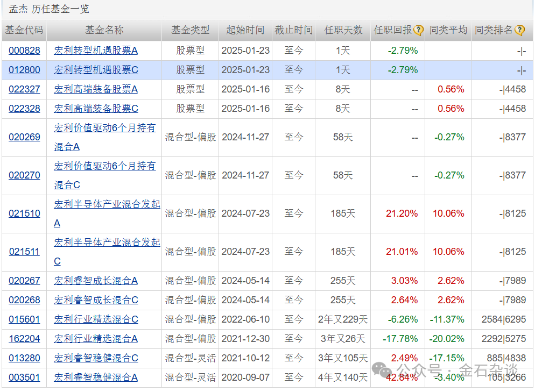Open fund 宏利睿智稳健混合A link
535x392 pixels.
[x=96, y=378]
